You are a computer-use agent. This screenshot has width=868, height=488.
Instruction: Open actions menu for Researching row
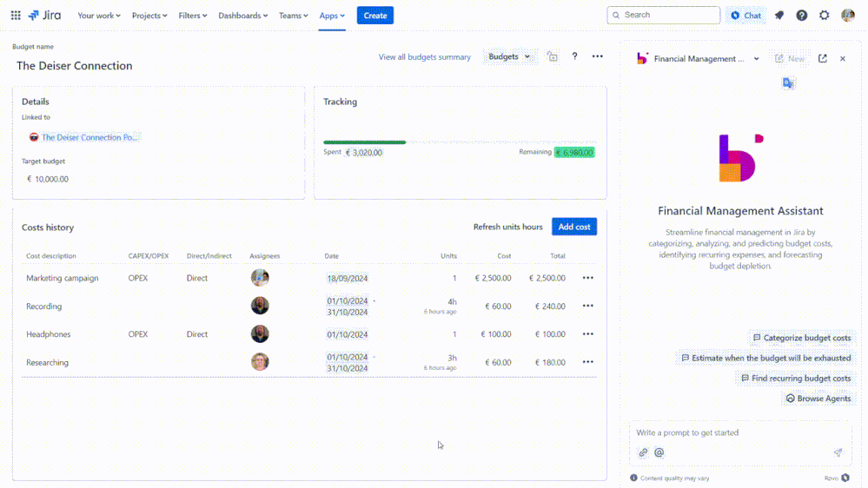pos(588,362)
